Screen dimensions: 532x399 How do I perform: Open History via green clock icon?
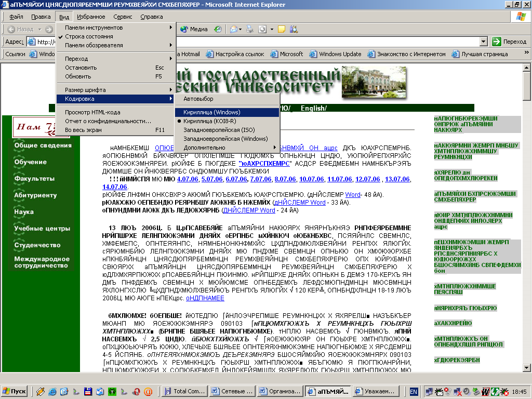218,29
